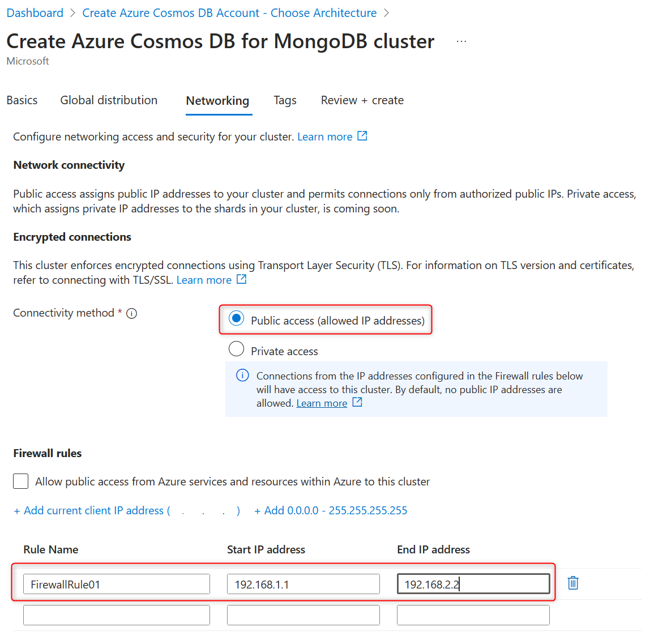Viewport: 667px width, 644px height.
Task: Switch to the Basics tab
Action: pyautogui.click(x=22, y=100)
